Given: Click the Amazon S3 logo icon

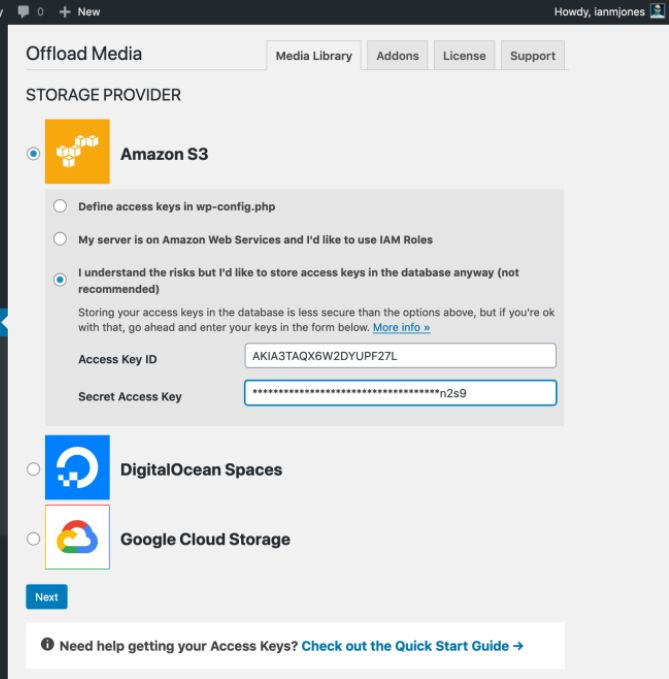Looking at the screenshot, I should 78,152.
